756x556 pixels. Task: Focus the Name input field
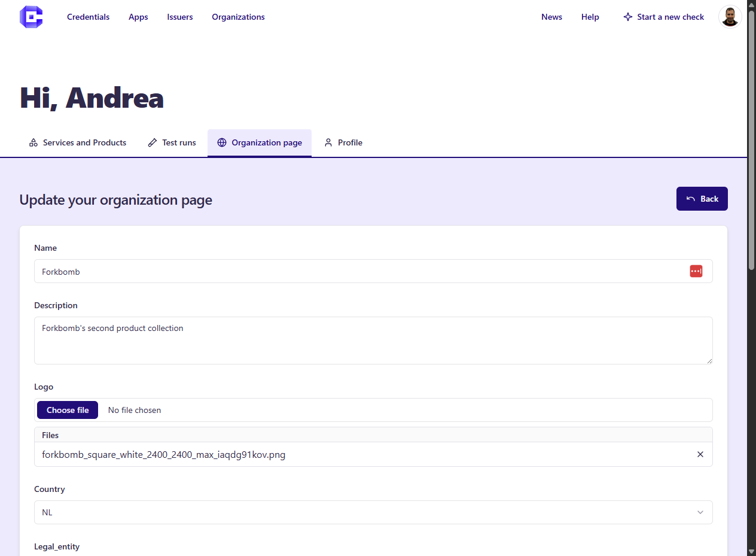click(x=373, y=271)
